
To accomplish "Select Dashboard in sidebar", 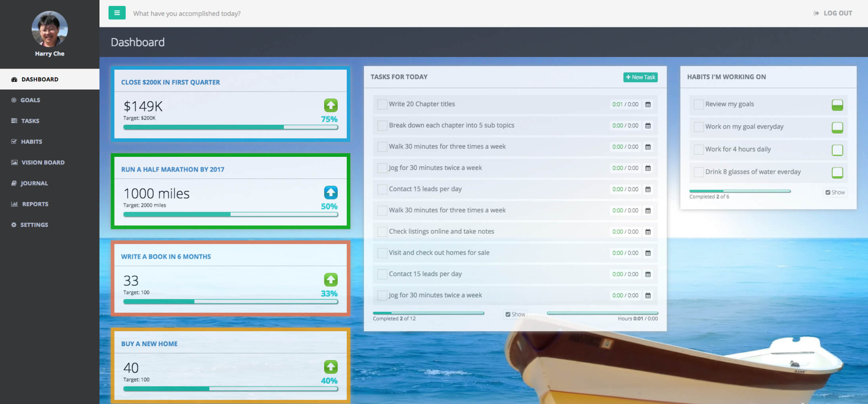I will point(50,79).
